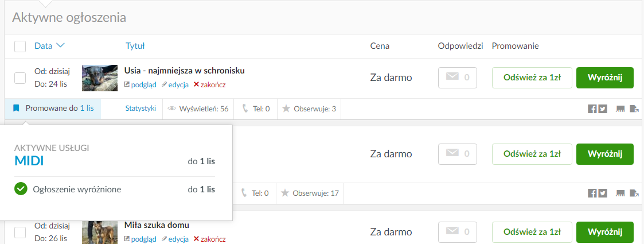Viewport: 644px width, 244px height.
Task: Open podgląd link for Usia listing
Action: [x=140, y=84]
